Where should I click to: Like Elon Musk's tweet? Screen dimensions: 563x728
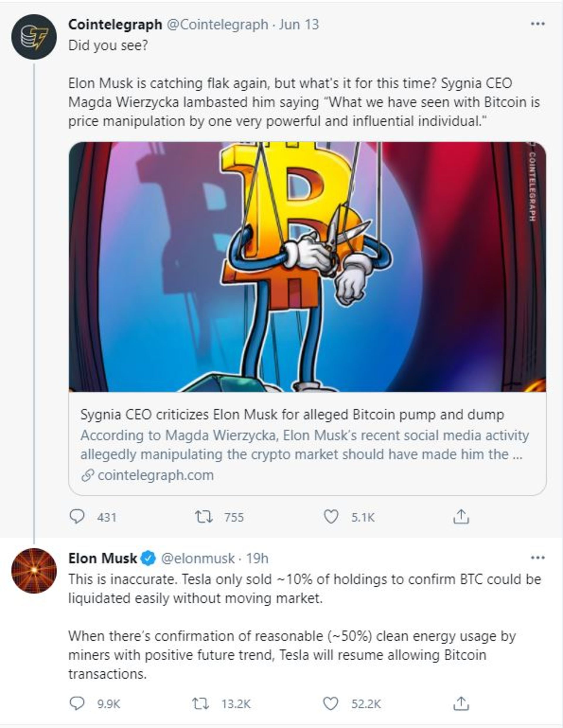(331, 704)
